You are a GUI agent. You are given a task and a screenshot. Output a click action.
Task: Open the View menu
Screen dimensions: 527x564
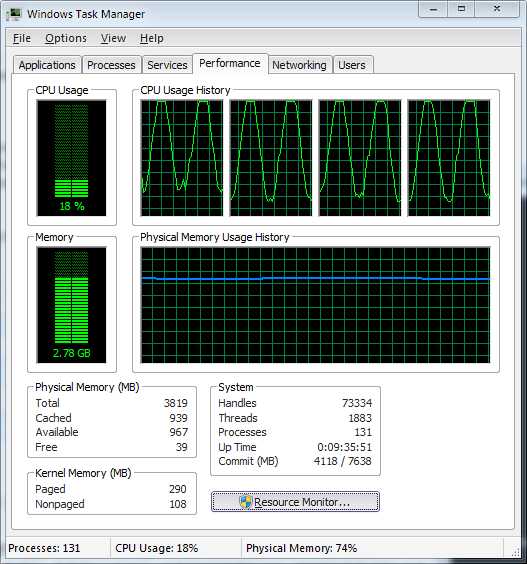coord(113,38)
